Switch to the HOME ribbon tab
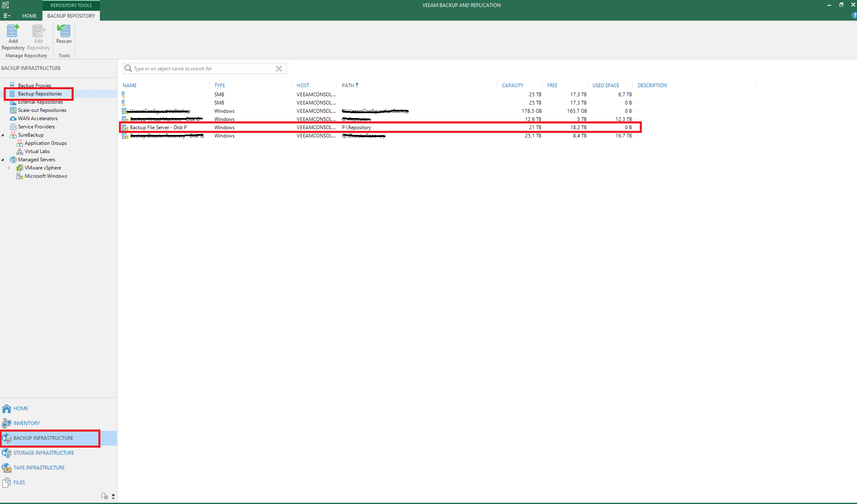 click(29, 16)
